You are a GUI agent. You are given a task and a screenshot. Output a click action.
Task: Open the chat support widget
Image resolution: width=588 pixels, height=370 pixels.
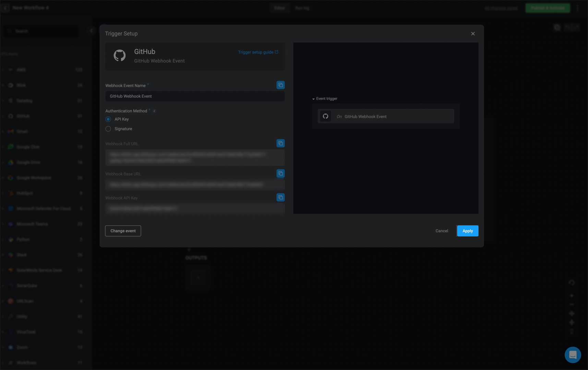click(573, 355)
